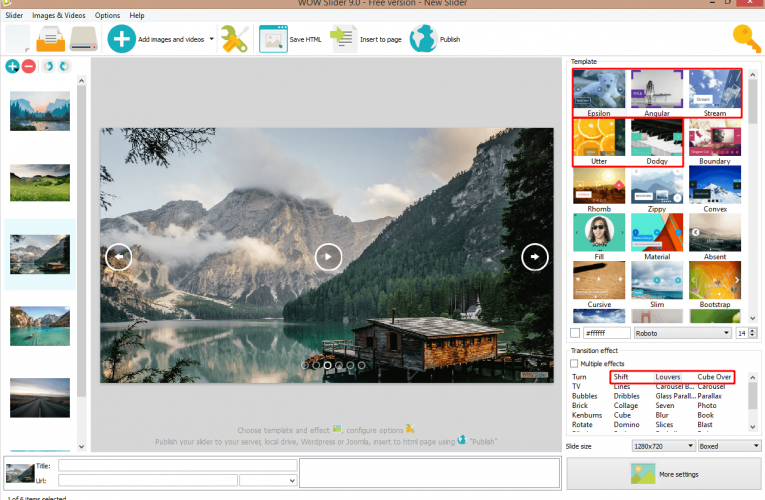Click the slide list scroll down arrow

click(81, 446)
